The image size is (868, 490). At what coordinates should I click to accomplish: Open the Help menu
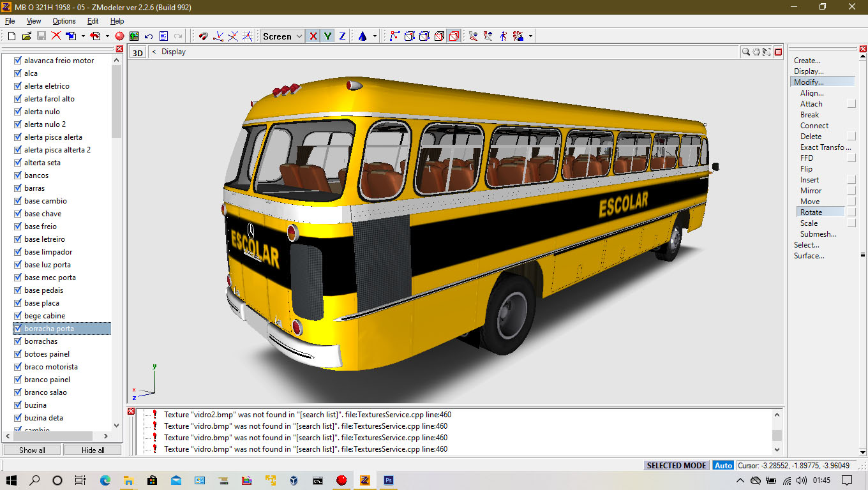[x=117, y=21]
